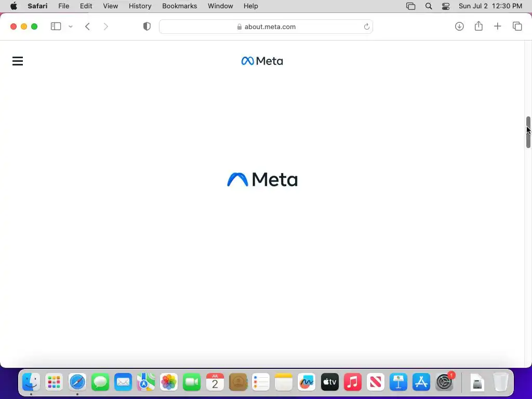This screenshot has height=399, width=532.
Task: Open Finder from the Dock
Action: (x=31, y=382)
